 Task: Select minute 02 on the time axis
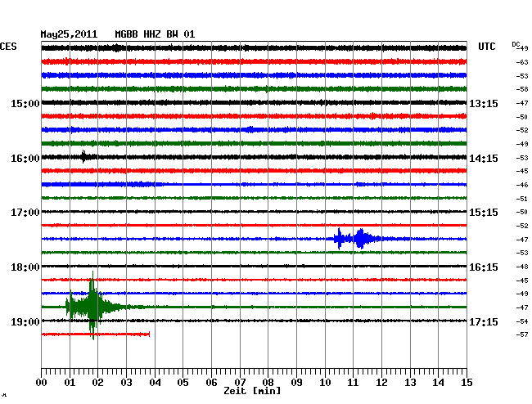97,382
